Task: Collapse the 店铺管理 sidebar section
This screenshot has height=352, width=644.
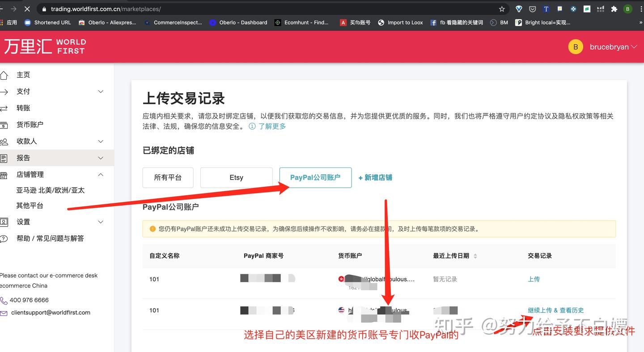Action: tap(100, 174)
